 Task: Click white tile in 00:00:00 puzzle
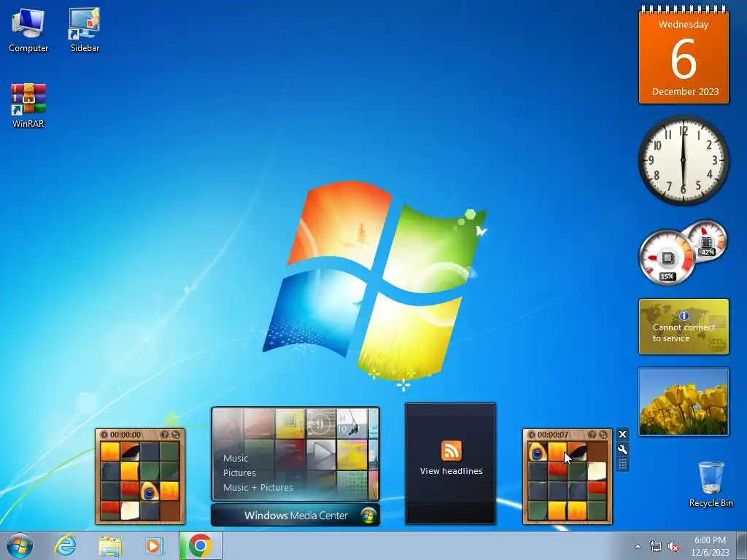[x=130, y=510]
